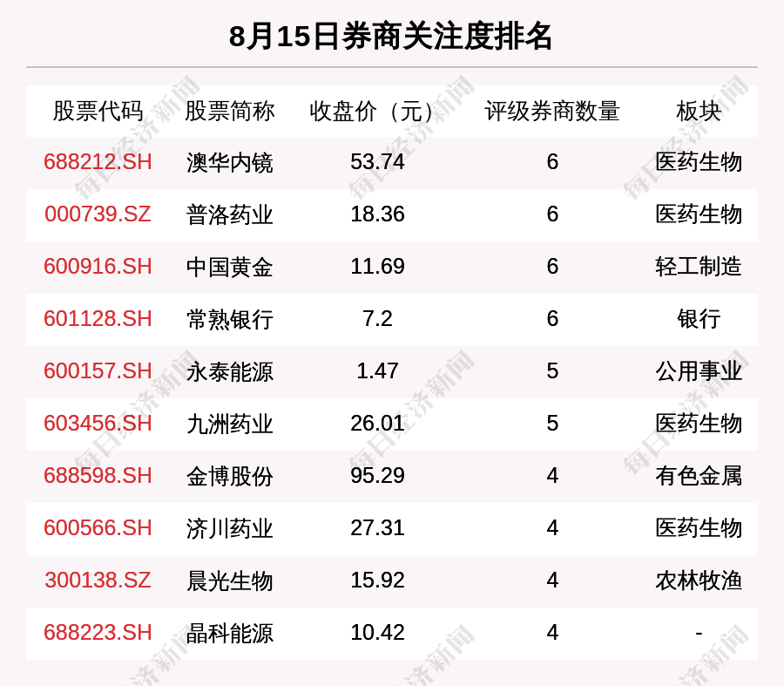Click stock code 688212.SH

point(98,162)
